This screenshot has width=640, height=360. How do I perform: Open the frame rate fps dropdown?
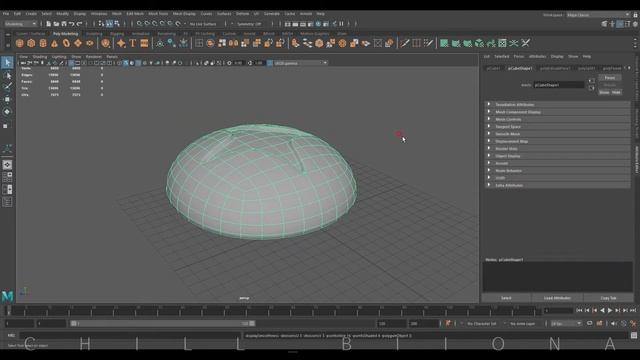click(566, 323)
